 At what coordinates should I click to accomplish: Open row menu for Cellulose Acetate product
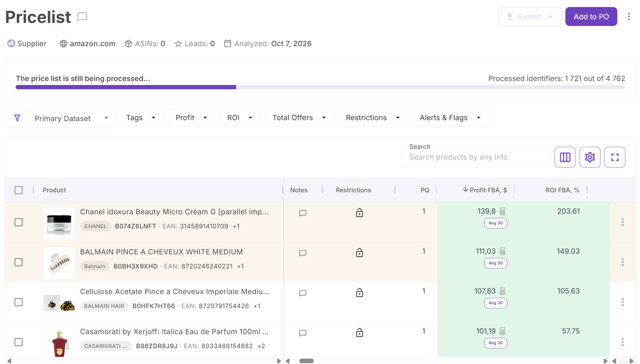click(x=622, y=302)
